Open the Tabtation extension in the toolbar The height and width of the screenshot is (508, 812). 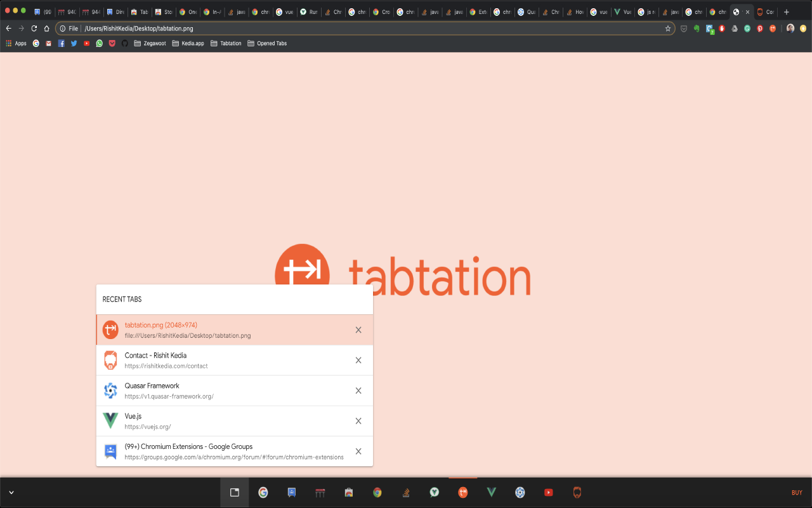tap(773, 29)
